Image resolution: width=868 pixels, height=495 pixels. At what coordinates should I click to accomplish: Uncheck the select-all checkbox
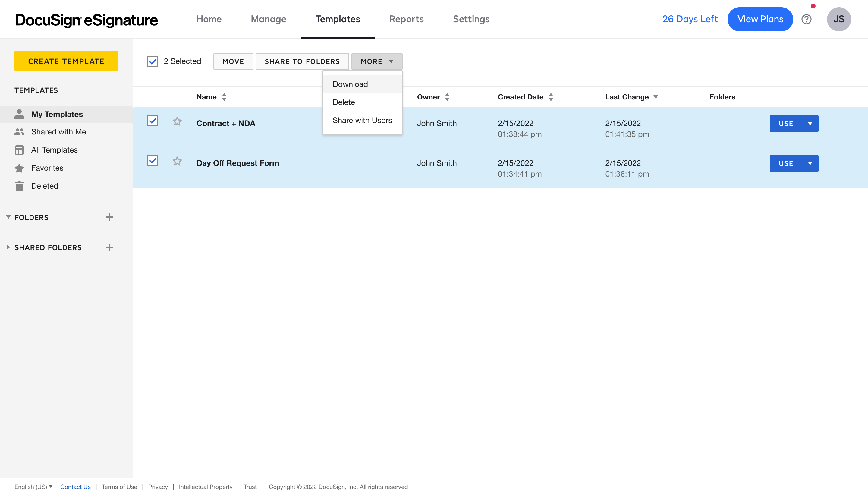152,61
